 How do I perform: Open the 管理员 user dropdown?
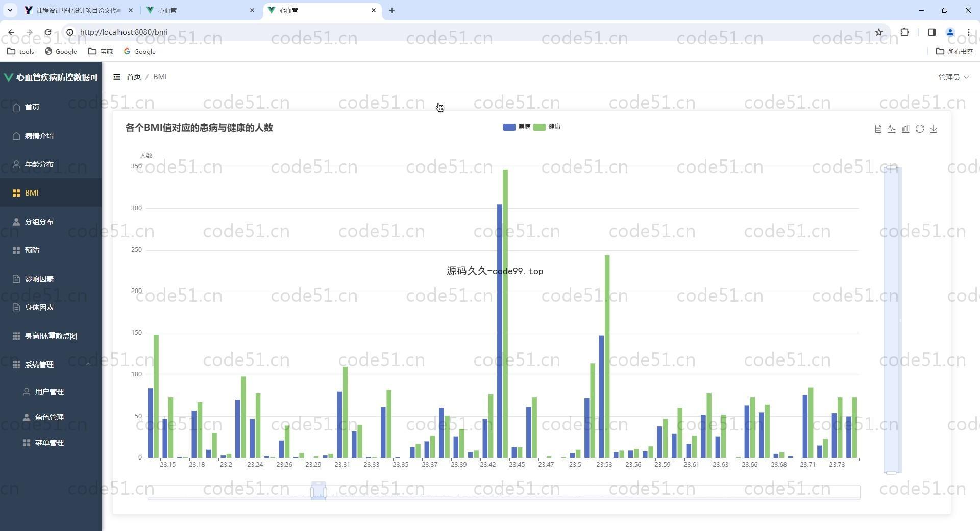(953, 77)
